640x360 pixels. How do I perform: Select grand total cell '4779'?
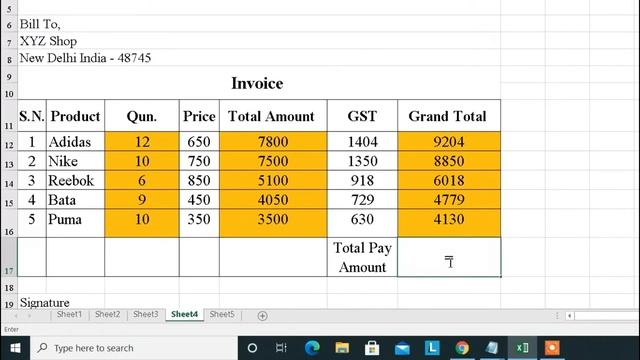tap(449, 200)
